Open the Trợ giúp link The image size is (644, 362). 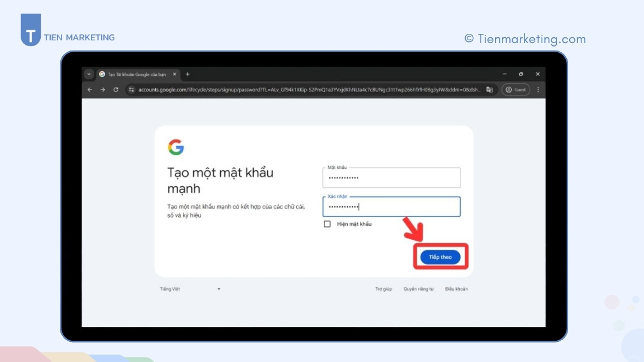[384, 289]
